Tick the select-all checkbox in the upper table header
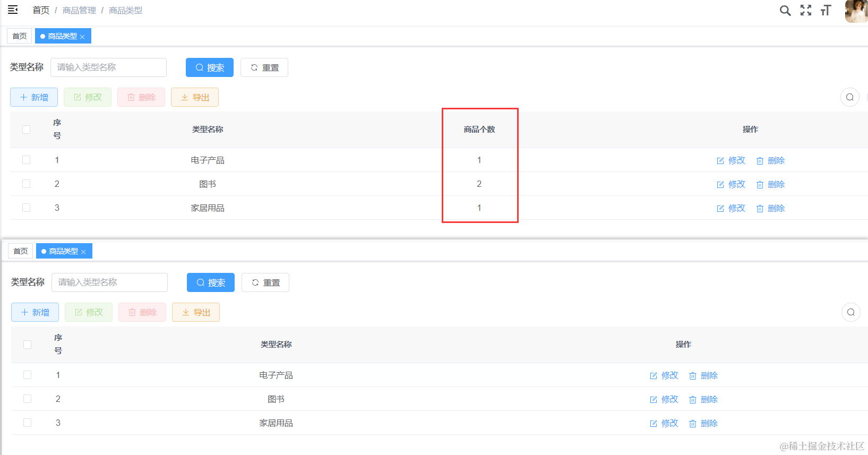Image resolution: width=868 pixels, height=455 pixels. click(27, 130)
